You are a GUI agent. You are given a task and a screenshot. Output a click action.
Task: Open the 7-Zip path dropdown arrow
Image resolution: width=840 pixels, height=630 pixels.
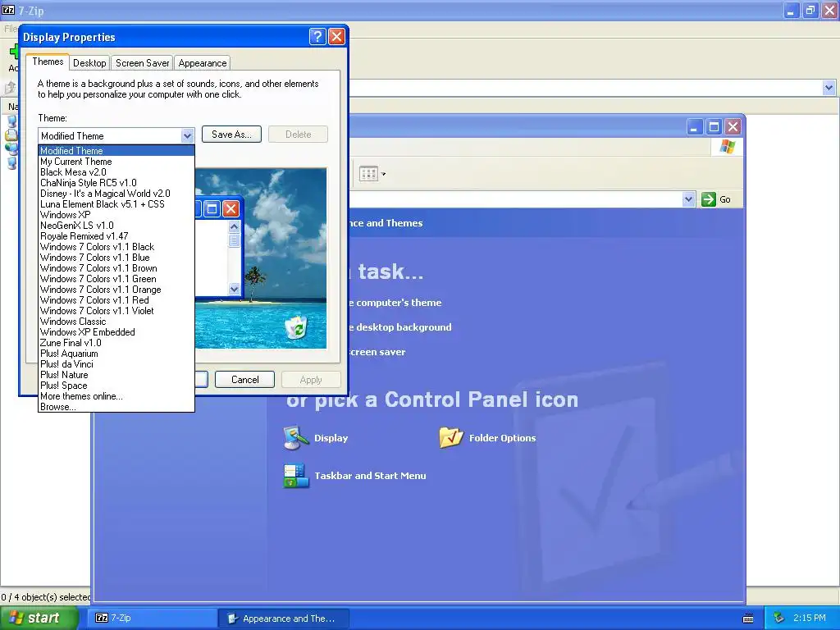(829, 88)
